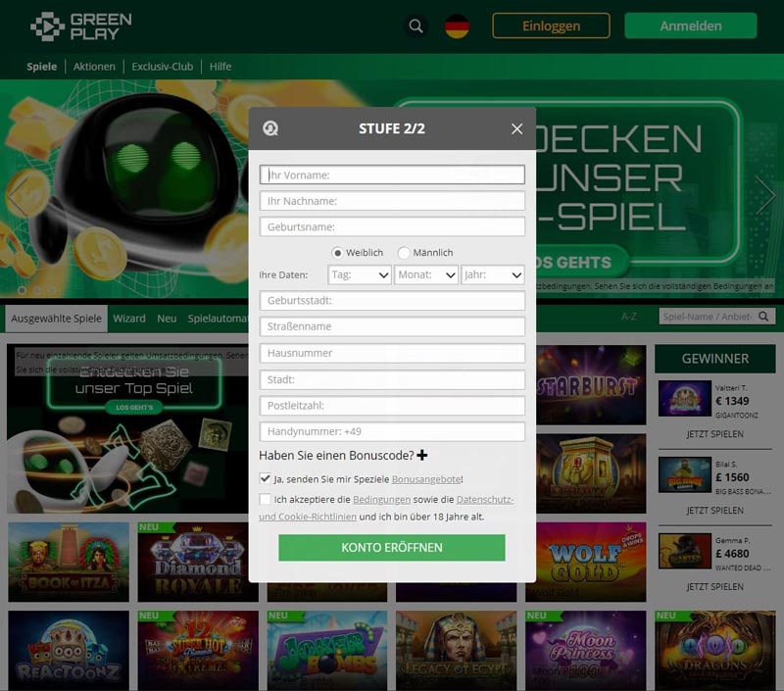Select the Männlich radio button

tap(404, 253)
